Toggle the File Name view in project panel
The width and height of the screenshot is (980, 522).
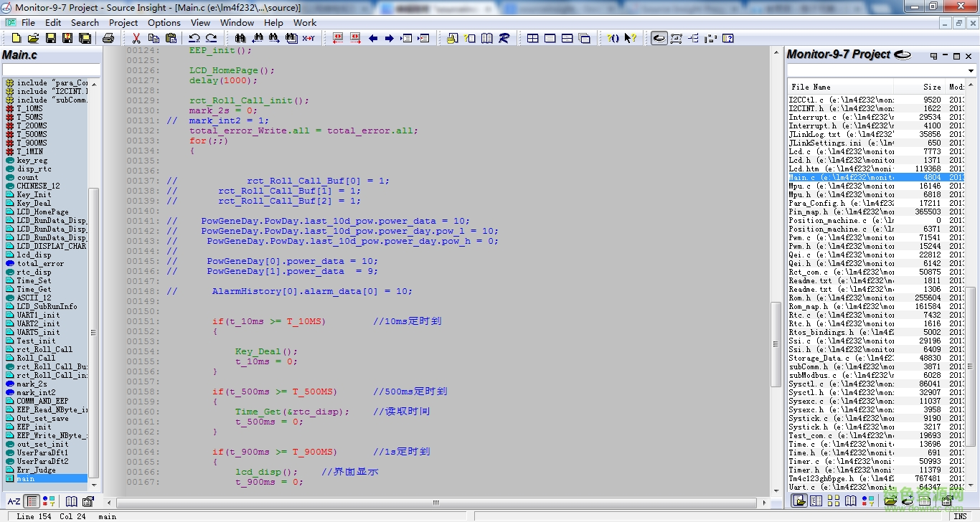(799, 500)
